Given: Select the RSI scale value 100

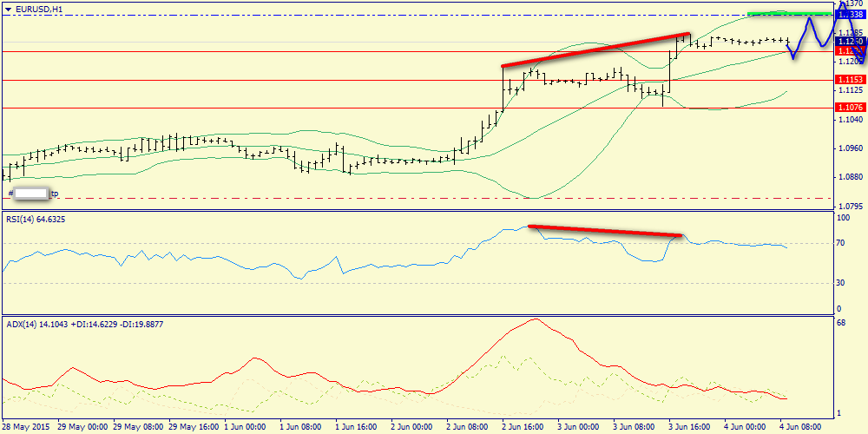Looking at the screenshot, I should 843,218.
